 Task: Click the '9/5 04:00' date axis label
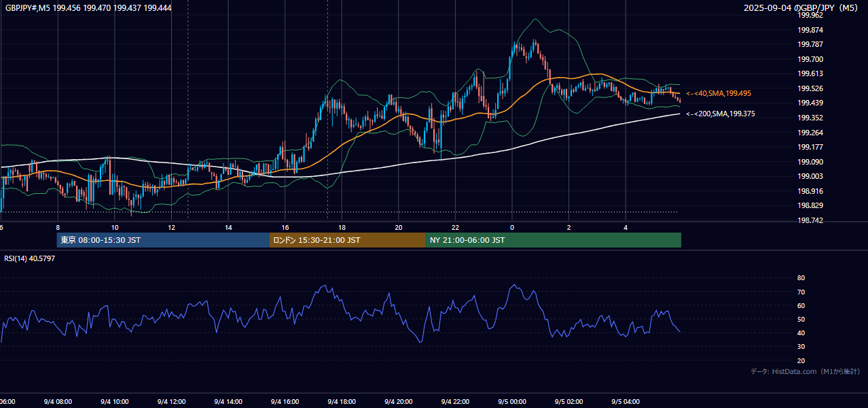click(x=626, y=402)
